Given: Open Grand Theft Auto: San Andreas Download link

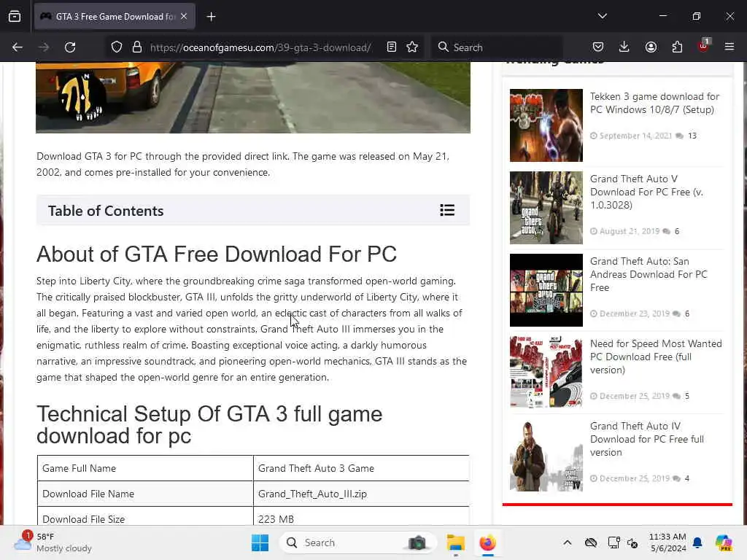Looking at the screenshot, I should click(x=649, y=274).
